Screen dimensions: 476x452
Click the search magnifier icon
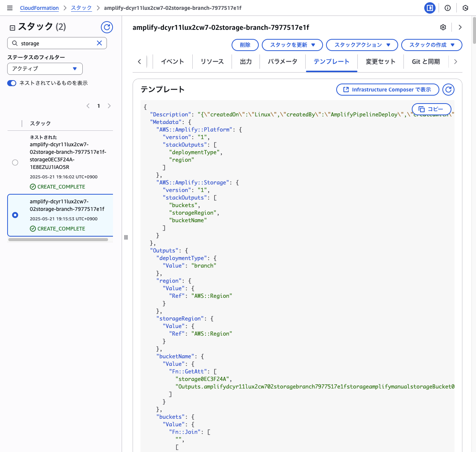pyautogui.click(x=15, y=43)
